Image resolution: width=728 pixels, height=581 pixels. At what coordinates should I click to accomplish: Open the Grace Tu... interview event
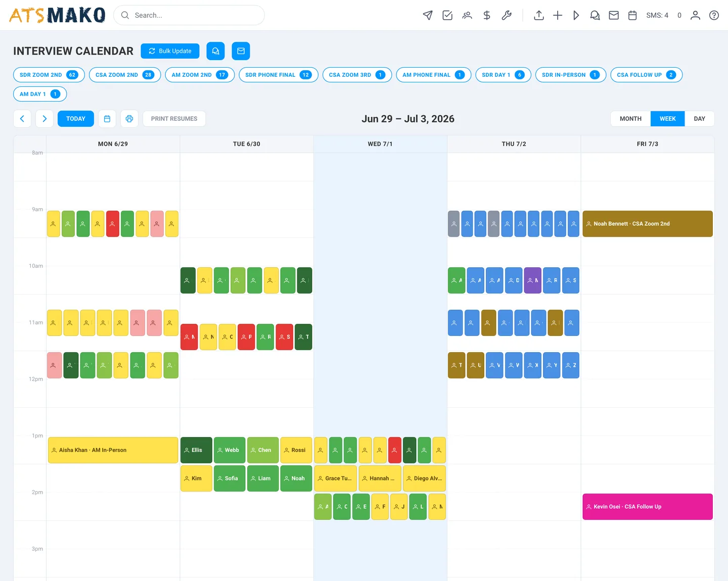336,478
